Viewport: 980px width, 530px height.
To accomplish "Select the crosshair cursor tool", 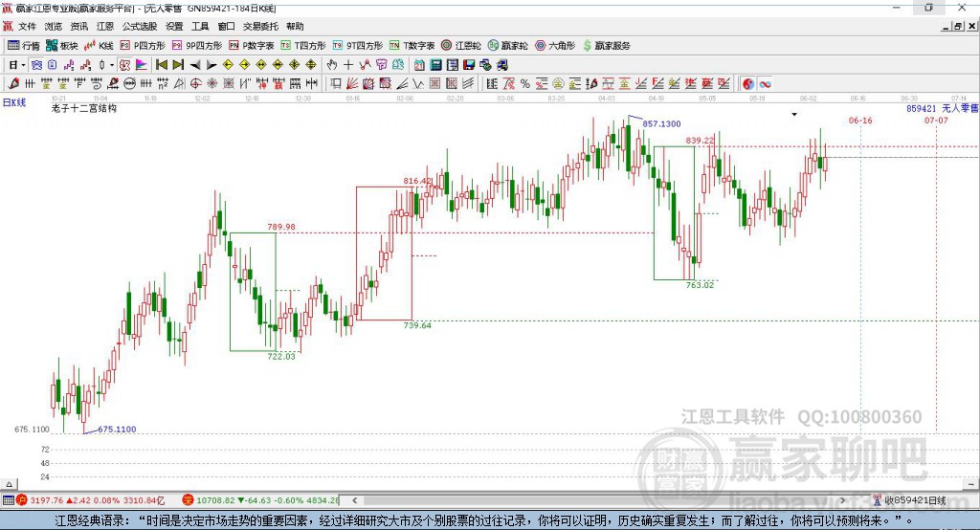I will click(x=348, y=65).
